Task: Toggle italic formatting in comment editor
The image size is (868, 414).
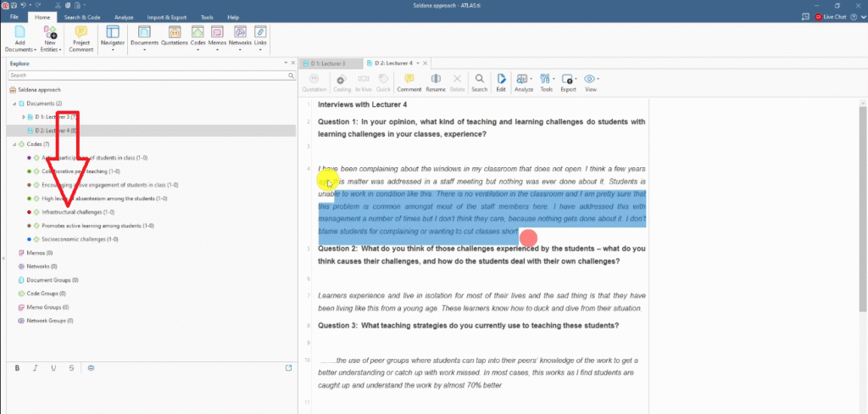Action: (36, 367)
